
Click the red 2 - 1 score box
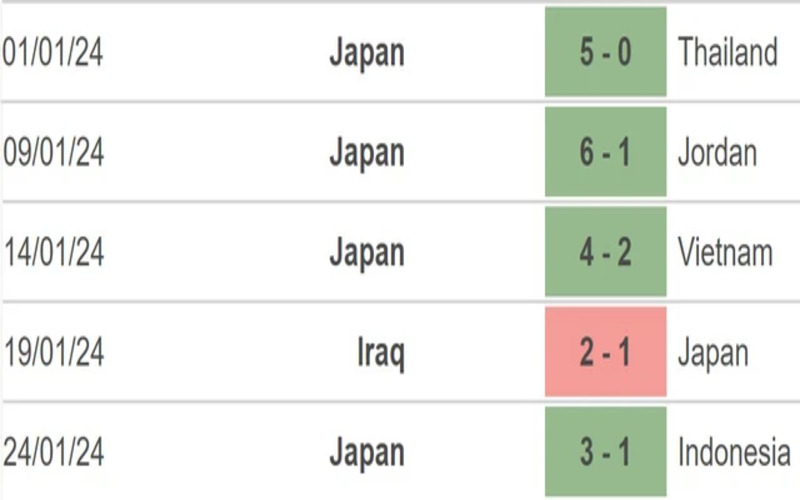[605, 352]
